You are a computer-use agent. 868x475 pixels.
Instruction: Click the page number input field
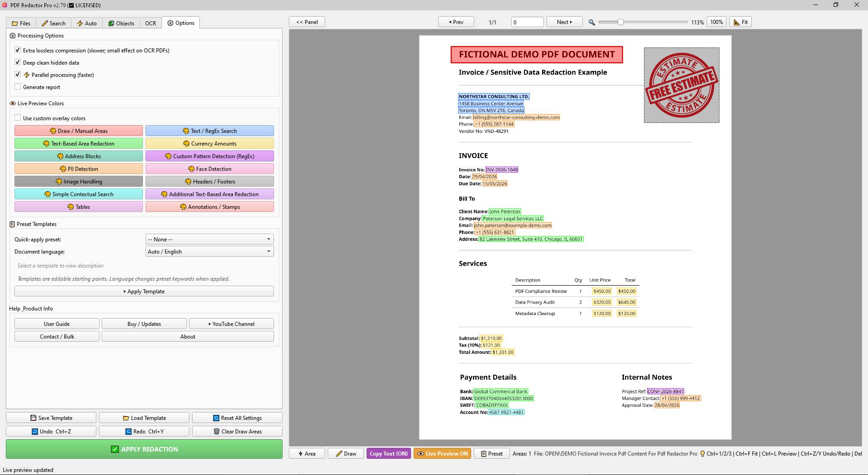[x=528, y=22]
